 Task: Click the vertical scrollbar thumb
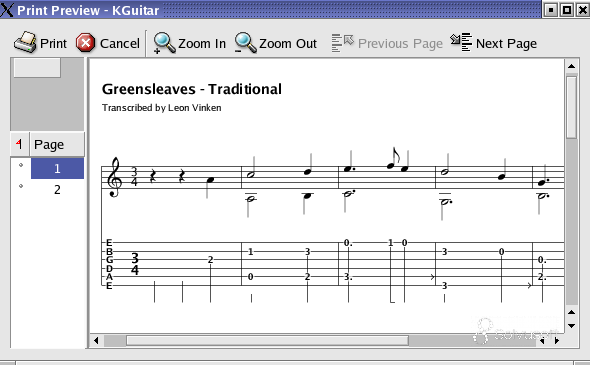tap(572, 107)
